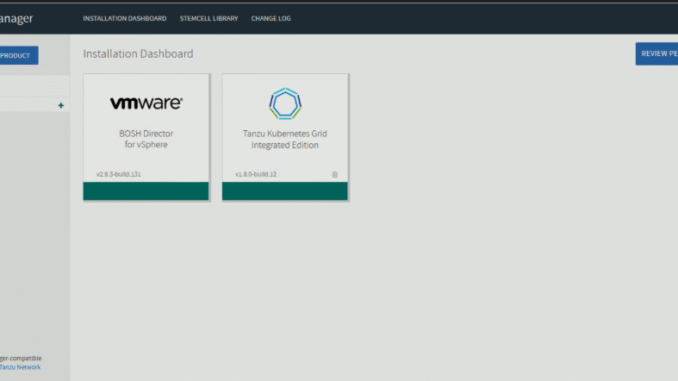This screenshot has height=381, width=678.
Task: Click the green status bar on BOSH Director tile
Action: (146, 191)
